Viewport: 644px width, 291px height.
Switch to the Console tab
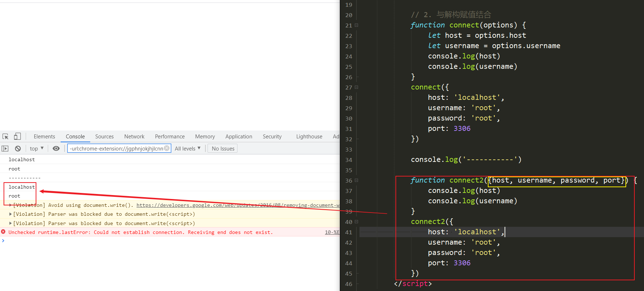tap(75, 137)
